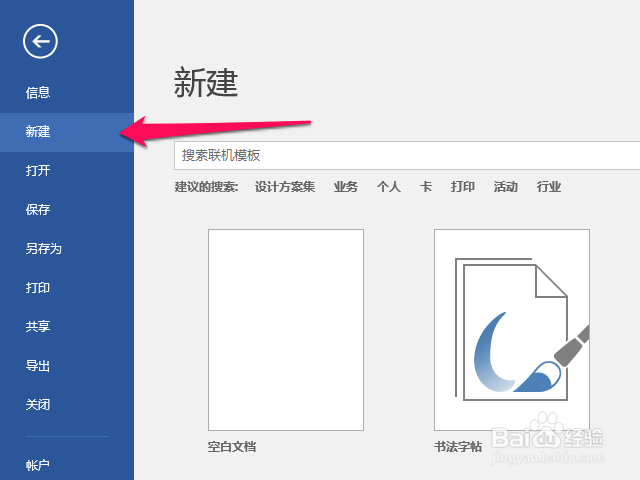Click the 打印 suggested search link

(462, 187)
